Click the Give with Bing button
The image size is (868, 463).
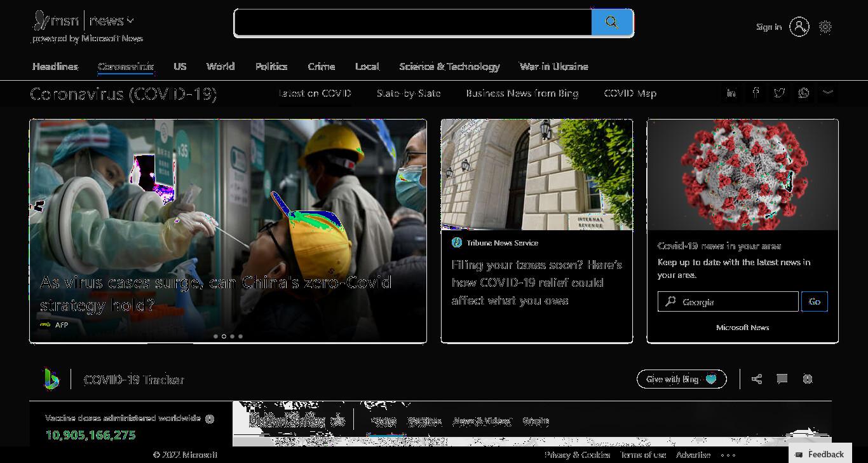[x=682, y=379]
